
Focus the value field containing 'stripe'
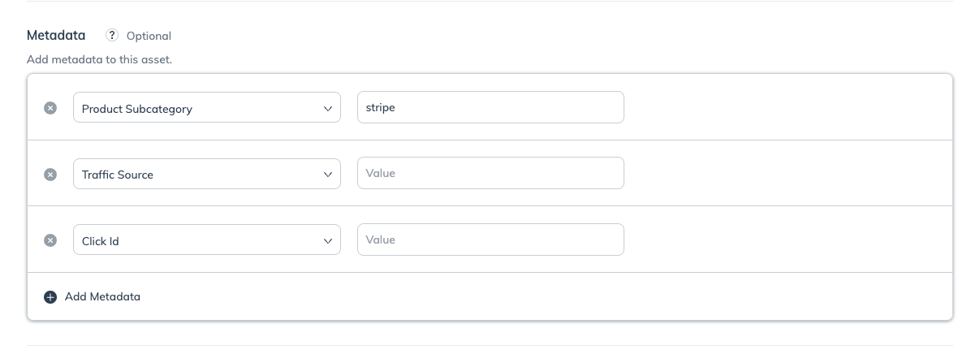tap(490, 107)
